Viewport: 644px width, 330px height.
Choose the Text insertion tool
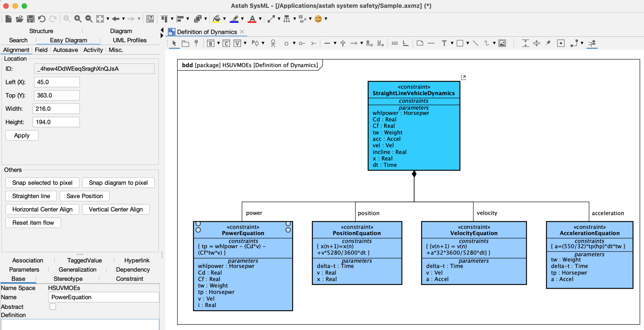[444, 43]
